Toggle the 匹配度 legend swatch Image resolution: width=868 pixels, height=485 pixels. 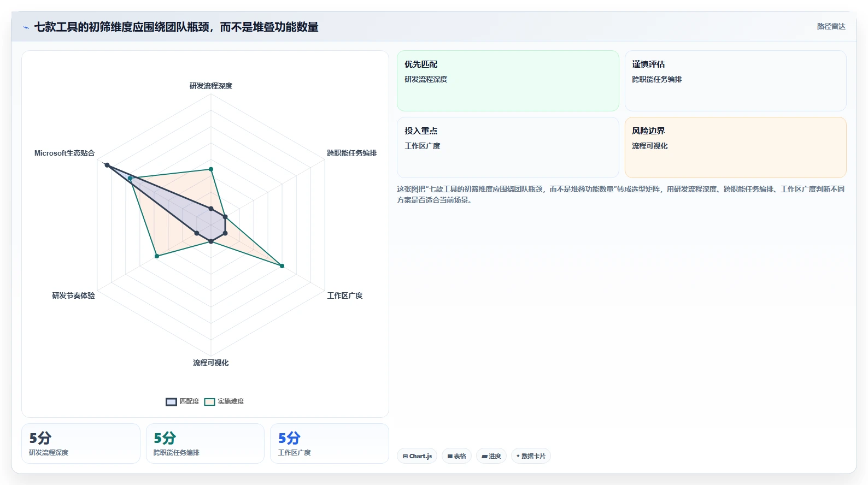click(172, 402)
